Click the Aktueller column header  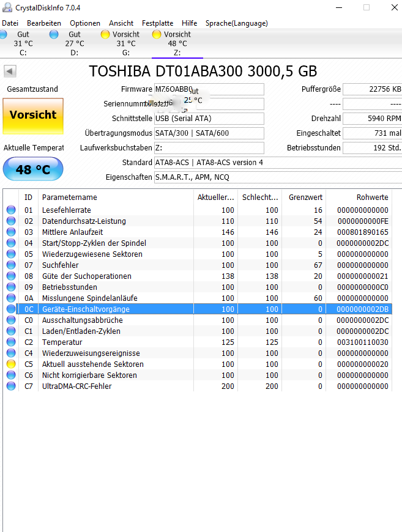pyautogui.click(x=215, y=197)
